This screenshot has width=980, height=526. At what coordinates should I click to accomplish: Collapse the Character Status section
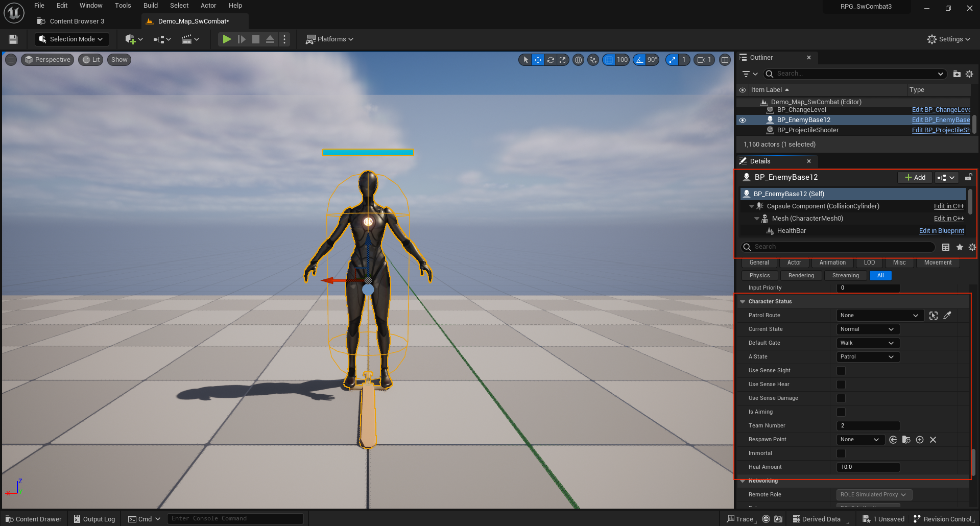(x=743, y=302)
